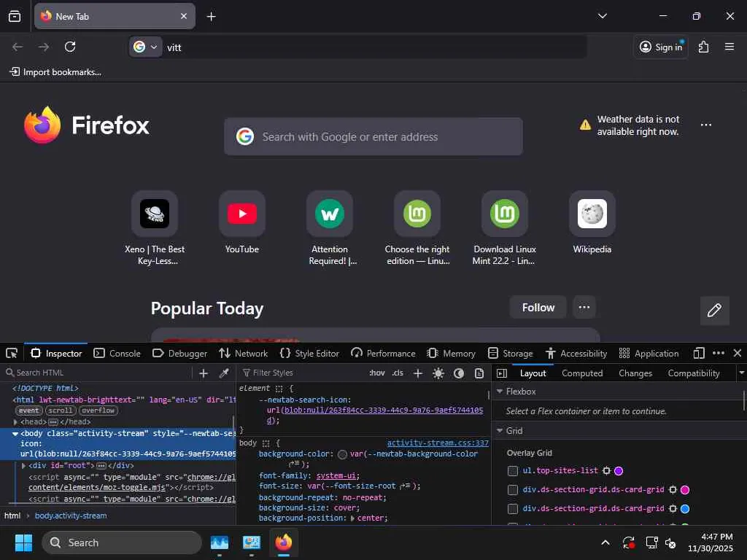The height and width of the screenshot is (560, 747).
Task: Open Firefox View icon at tab strip
Action: click(15, 16)
